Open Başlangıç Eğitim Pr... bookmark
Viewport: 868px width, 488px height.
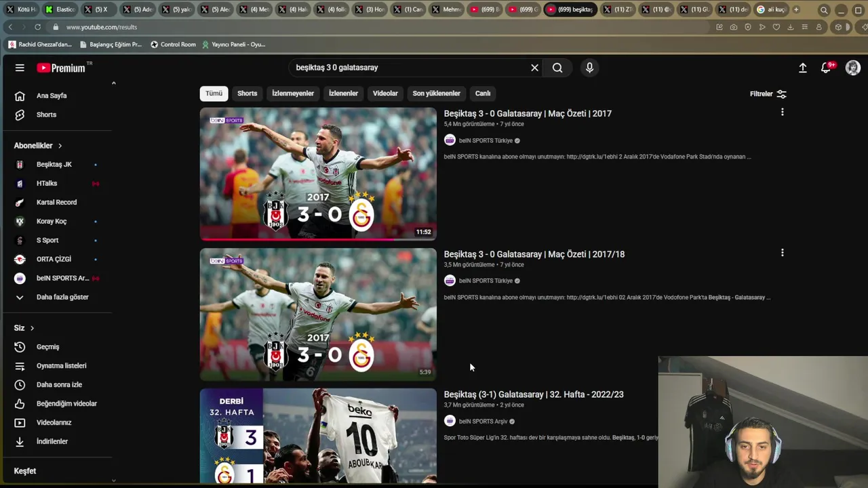(111, 45)
